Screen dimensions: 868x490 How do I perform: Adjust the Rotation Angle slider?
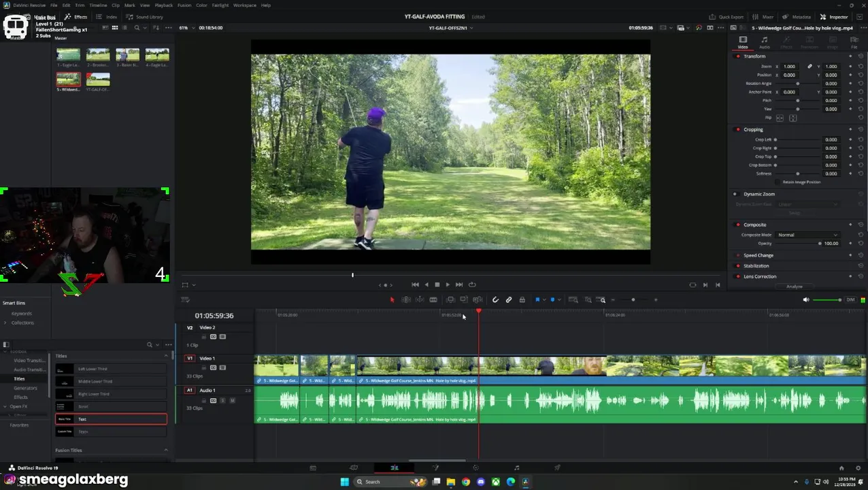pyautogui.click(x=797, y=83)
